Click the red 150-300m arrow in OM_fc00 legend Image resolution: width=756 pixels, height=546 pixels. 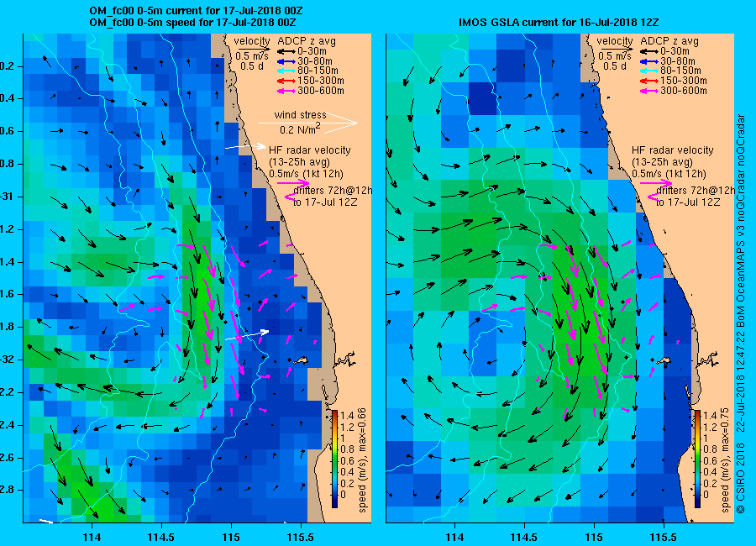[x=286, y=81]
